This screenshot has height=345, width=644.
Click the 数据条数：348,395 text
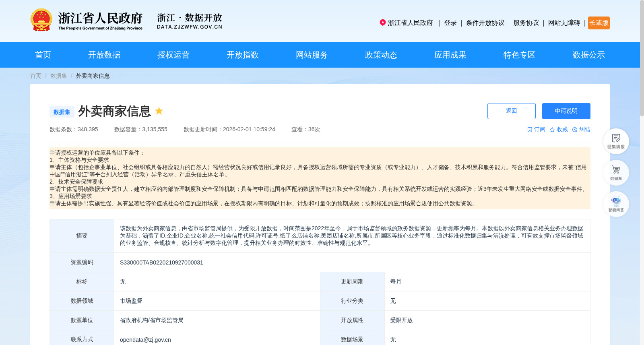pyautogui.click(x=74, y=130)
